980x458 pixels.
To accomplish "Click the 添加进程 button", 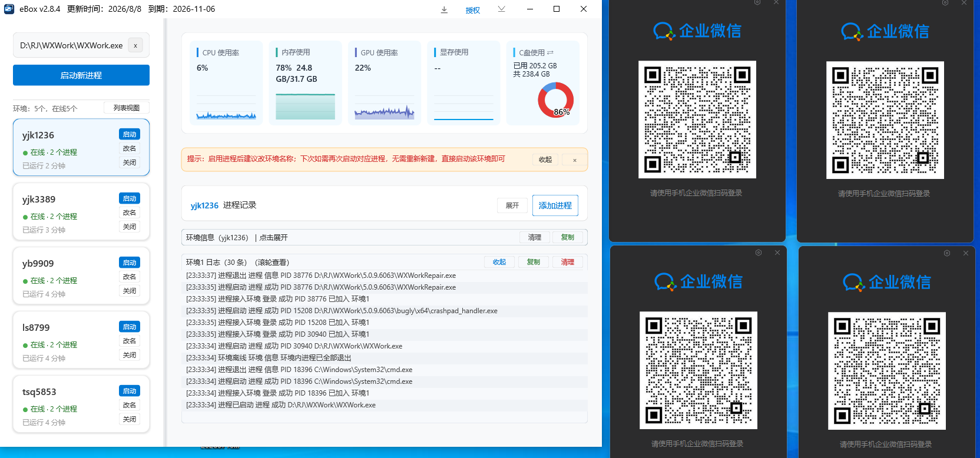I will (555, 205).
